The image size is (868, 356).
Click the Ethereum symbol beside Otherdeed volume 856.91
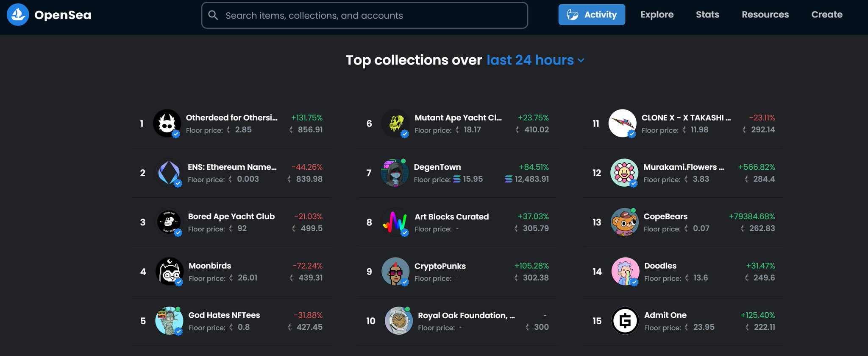point(291,130)
